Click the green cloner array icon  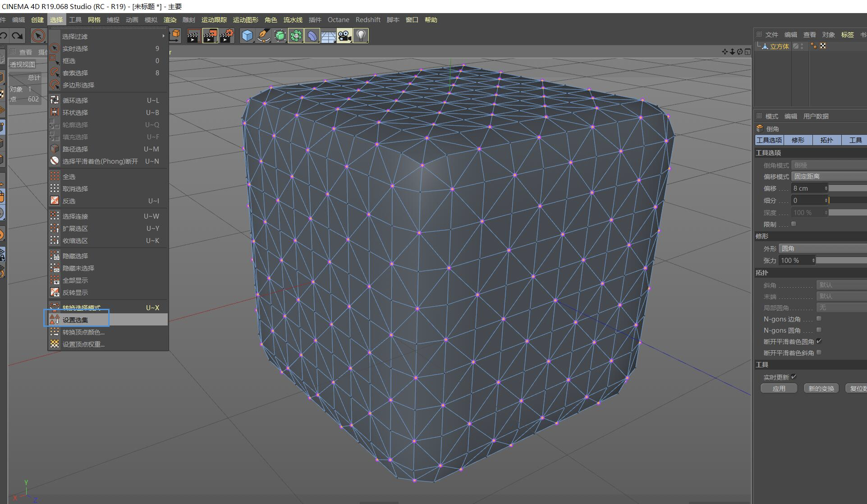pos(296,36)
